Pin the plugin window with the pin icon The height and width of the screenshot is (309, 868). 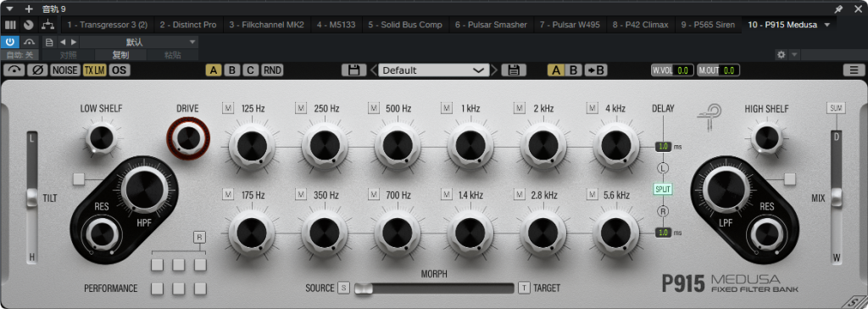(838, 8)
